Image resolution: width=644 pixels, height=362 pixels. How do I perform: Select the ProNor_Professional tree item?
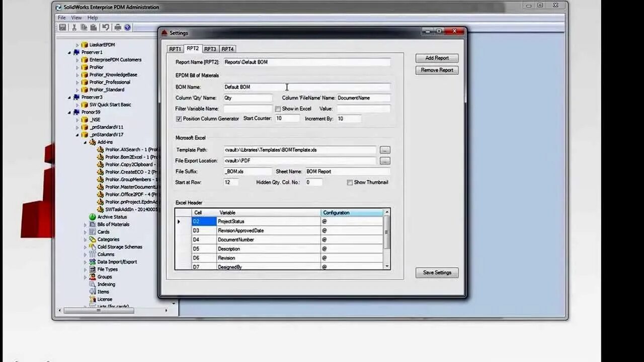coord(110,82)
